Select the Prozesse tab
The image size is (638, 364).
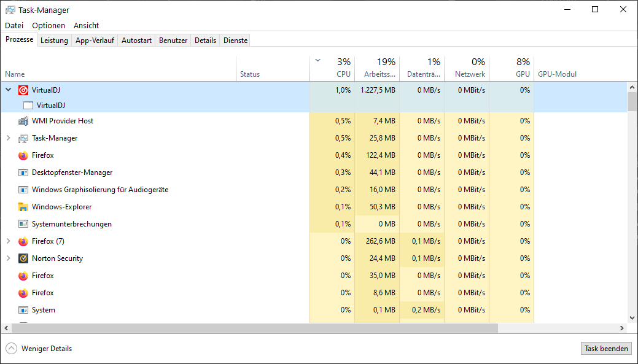pos(20,39)
